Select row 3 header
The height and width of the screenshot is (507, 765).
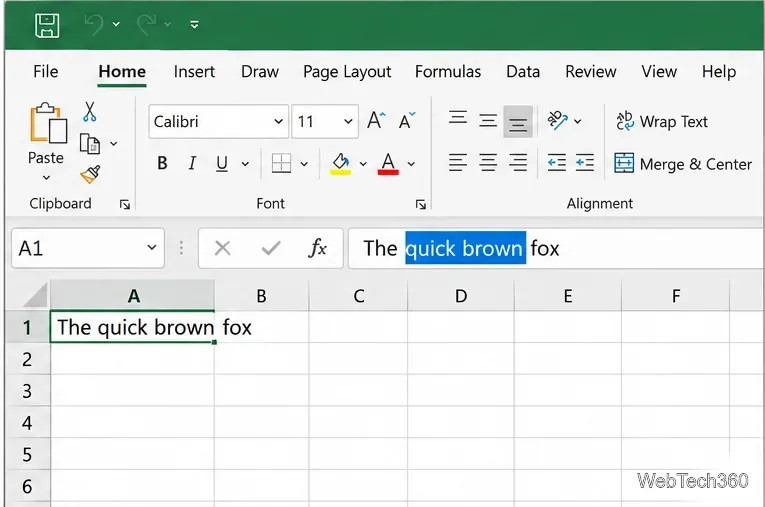coord(27,391)
